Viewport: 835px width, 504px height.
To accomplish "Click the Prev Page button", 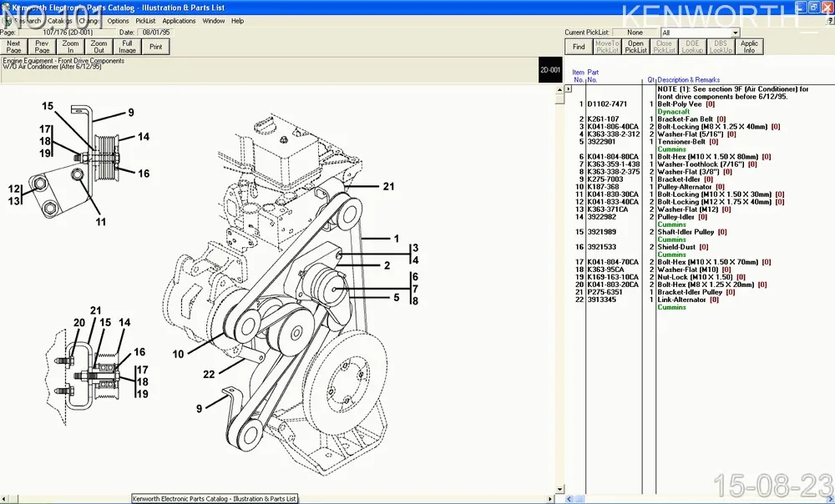I will tap(42, 47).
